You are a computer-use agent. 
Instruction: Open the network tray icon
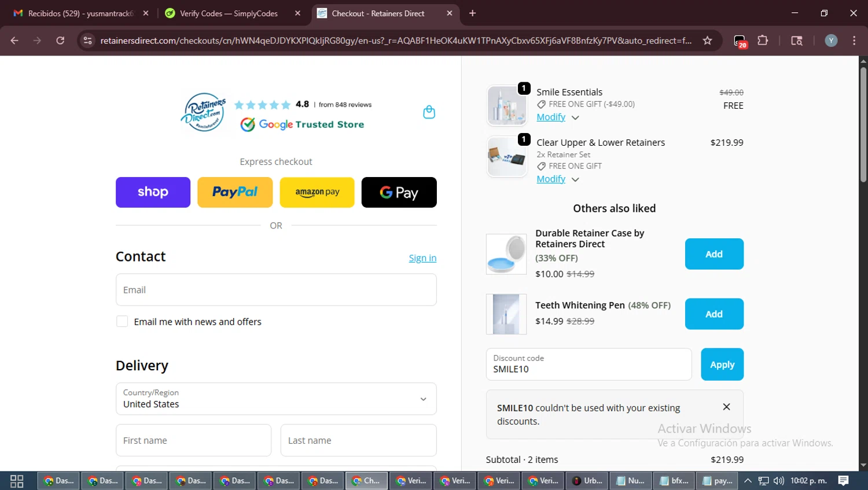(764, 481)
